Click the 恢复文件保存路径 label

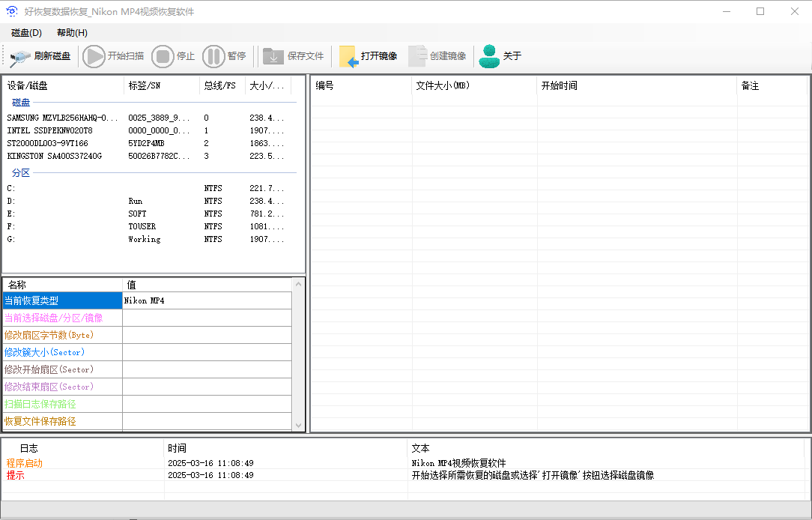pyautogui.click(x=40, y=422)
